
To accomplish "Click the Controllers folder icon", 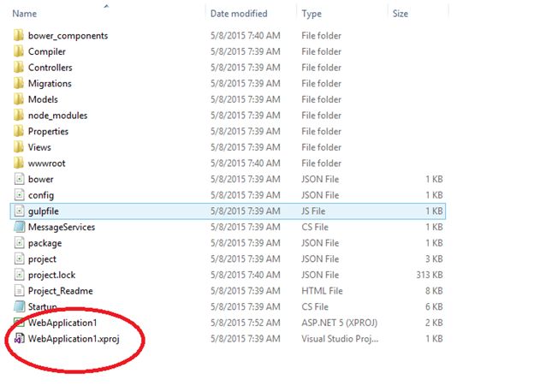I will click(19, 67).
